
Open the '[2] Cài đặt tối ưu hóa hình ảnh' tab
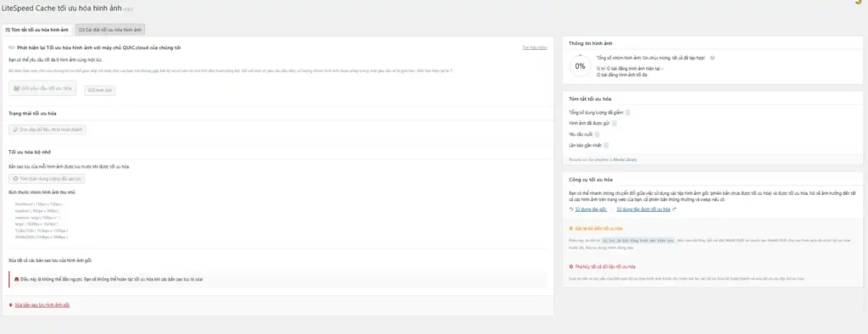[x=110, y=30]
